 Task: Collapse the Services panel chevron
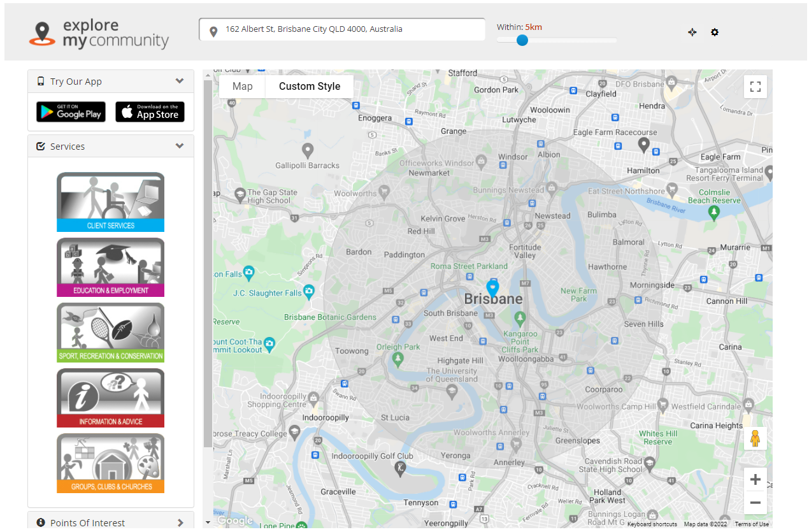pos(180,146)
